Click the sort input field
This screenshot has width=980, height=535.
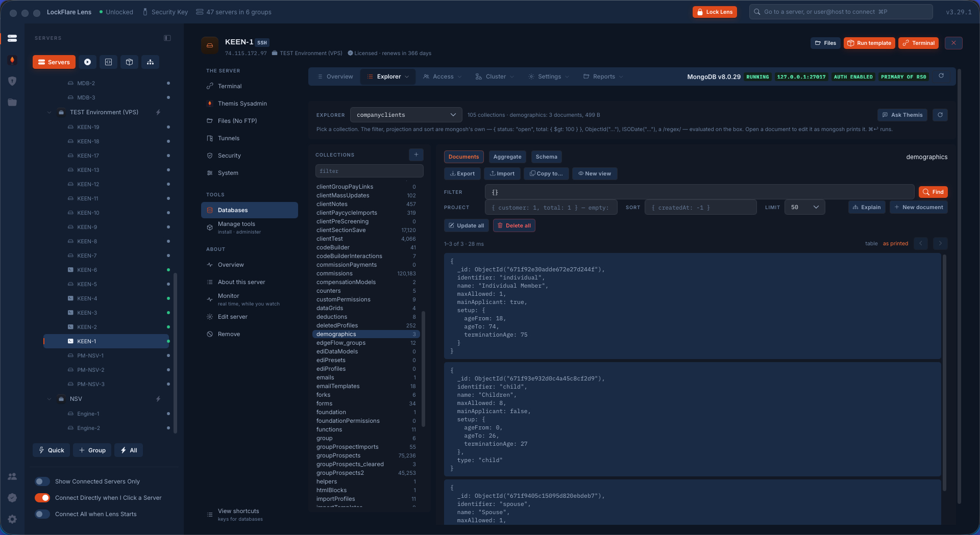(700, 207)
